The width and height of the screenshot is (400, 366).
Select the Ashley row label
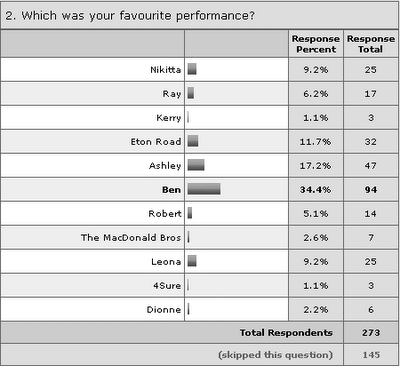coord(165,166)
